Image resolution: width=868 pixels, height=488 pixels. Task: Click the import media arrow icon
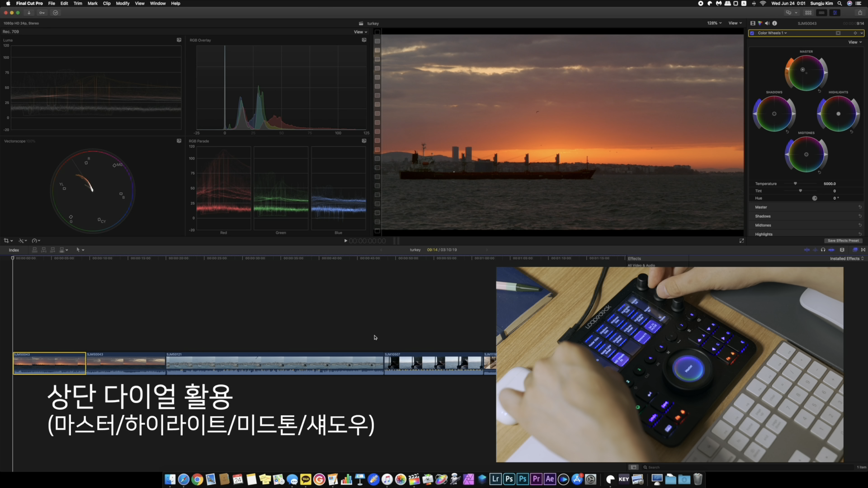tap(29, 13)
